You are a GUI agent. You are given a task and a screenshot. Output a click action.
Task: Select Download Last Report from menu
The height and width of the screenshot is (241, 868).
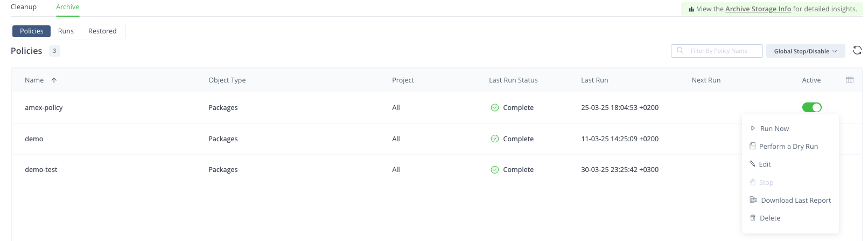point(795,200)
